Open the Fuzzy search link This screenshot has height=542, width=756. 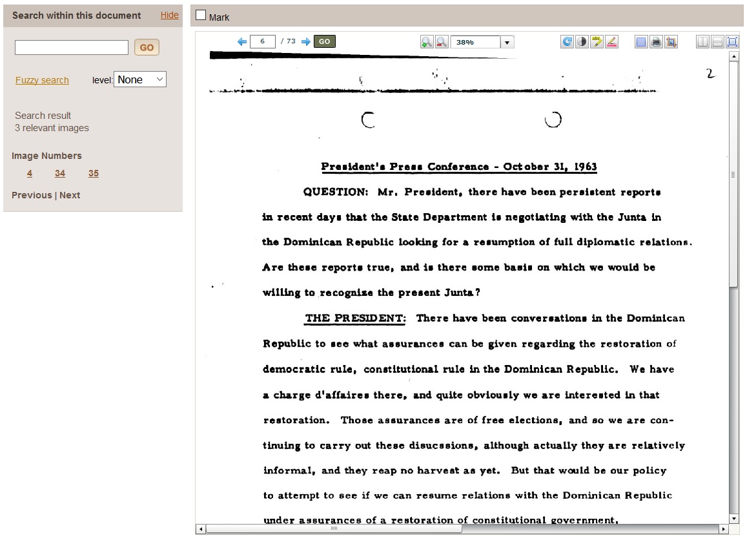(x=41, y=79)
